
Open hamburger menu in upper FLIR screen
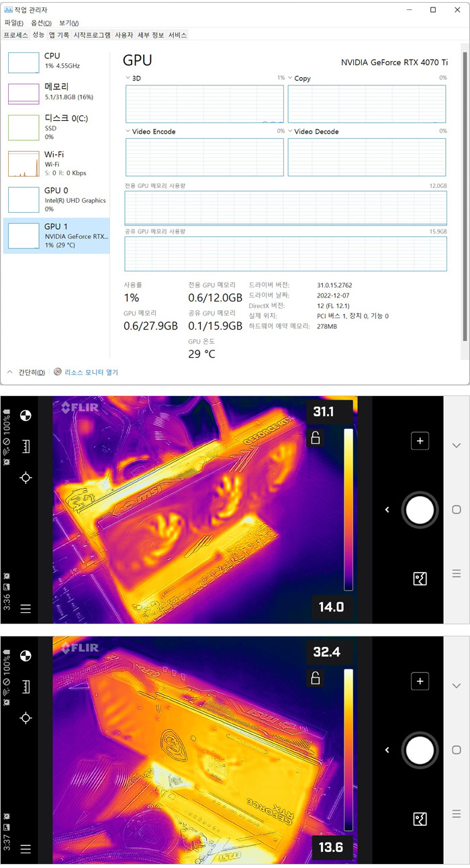click(26, 609)
